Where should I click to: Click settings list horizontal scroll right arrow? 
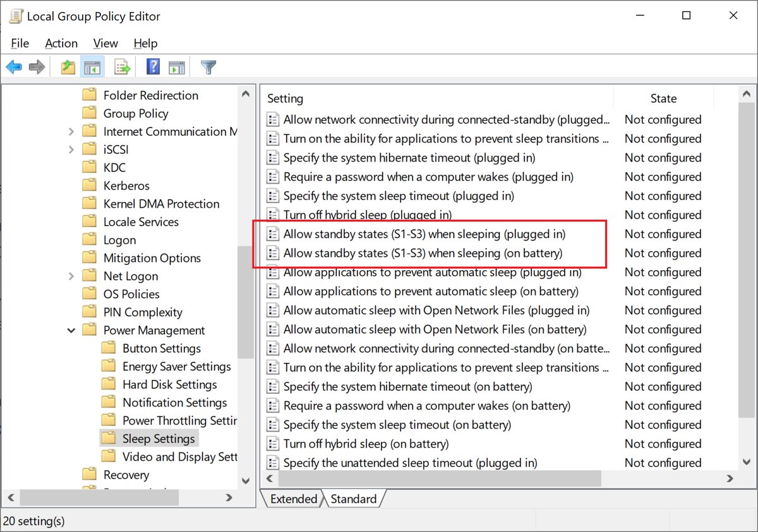pos(730,479)
